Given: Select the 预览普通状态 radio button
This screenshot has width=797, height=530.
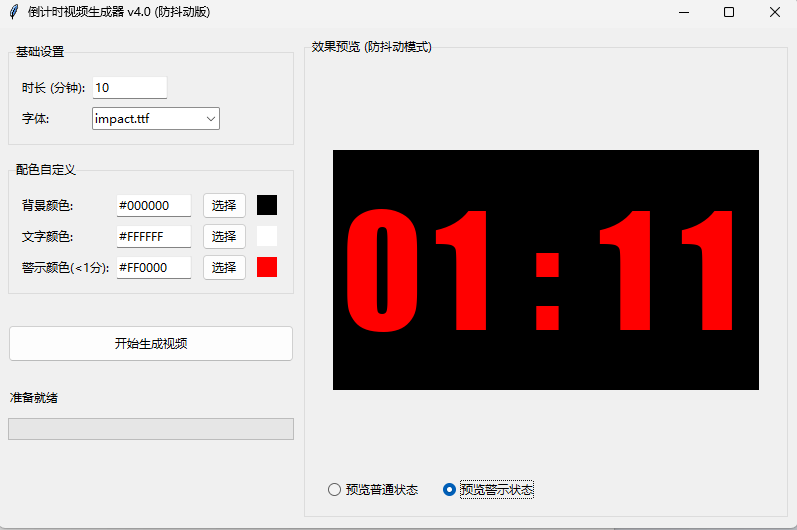Looking at the screenshot, I should click(335, 490).
